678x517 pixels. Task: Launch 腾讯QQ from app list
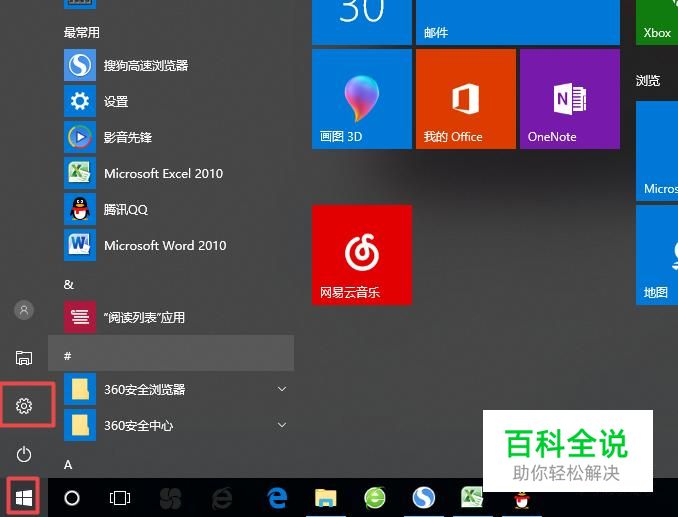pyautogui.click(x=171, y=209)
